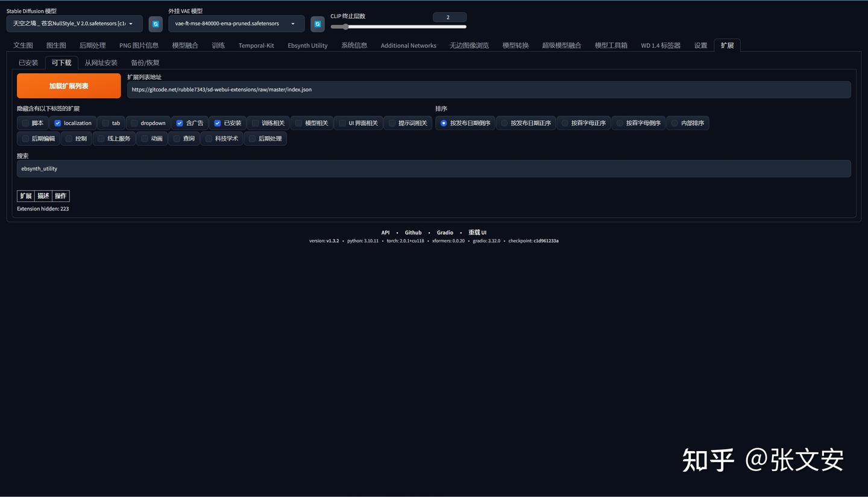The height and width of the screenshot is (497, 868).
Task: Click the 加载扩展列表 button
Action: (x=69, y=86)
